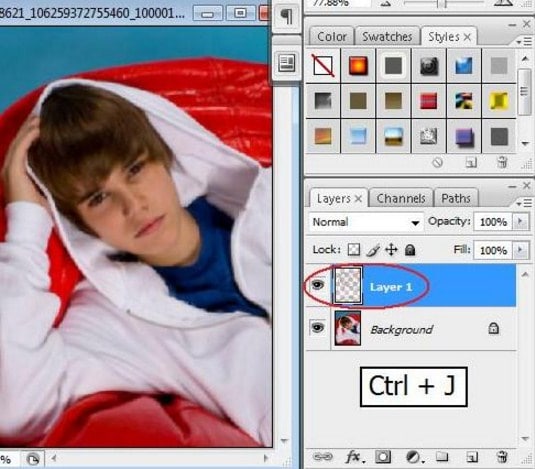Image resolution: width=535 pixels, height=469 pixels.
Task: Apply the dark chrome circular style
Action: click(x=429, y=65)
